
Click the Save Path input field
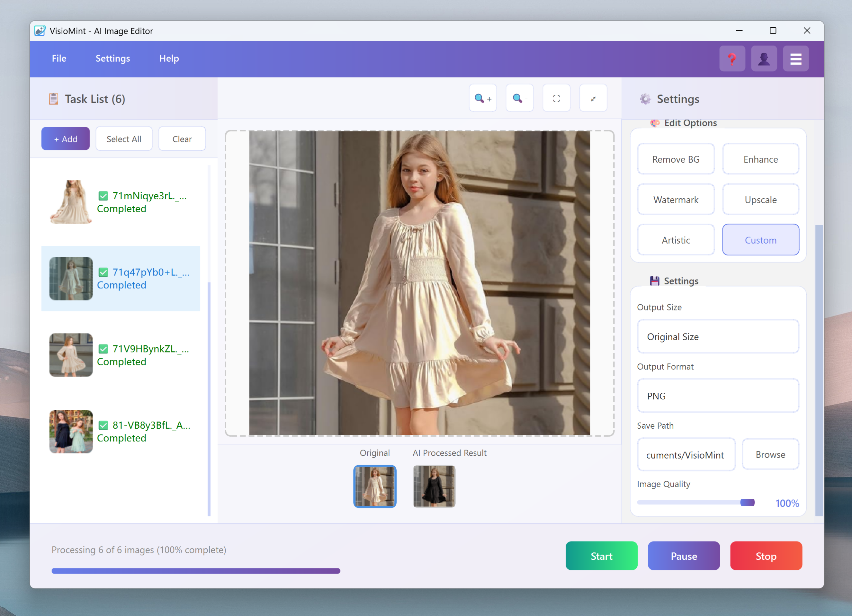click(686, 455)
